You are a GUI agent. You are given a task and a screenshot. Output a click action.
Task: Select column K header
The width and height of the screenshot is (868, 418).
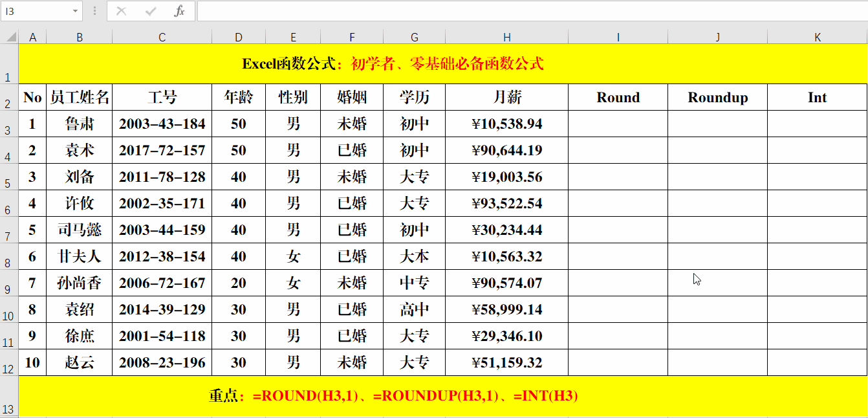(818, 38)
